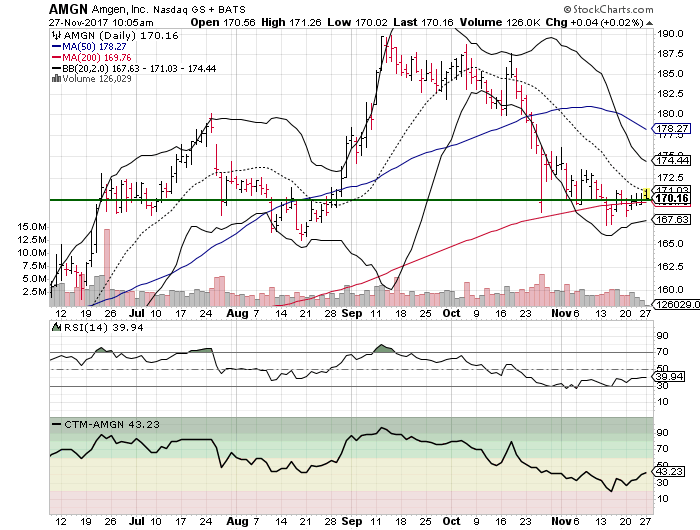This screenshot has width=700, height=530.
Task: Click 'Oct' on the price chart date axis
Action: [x=451, y=313]
